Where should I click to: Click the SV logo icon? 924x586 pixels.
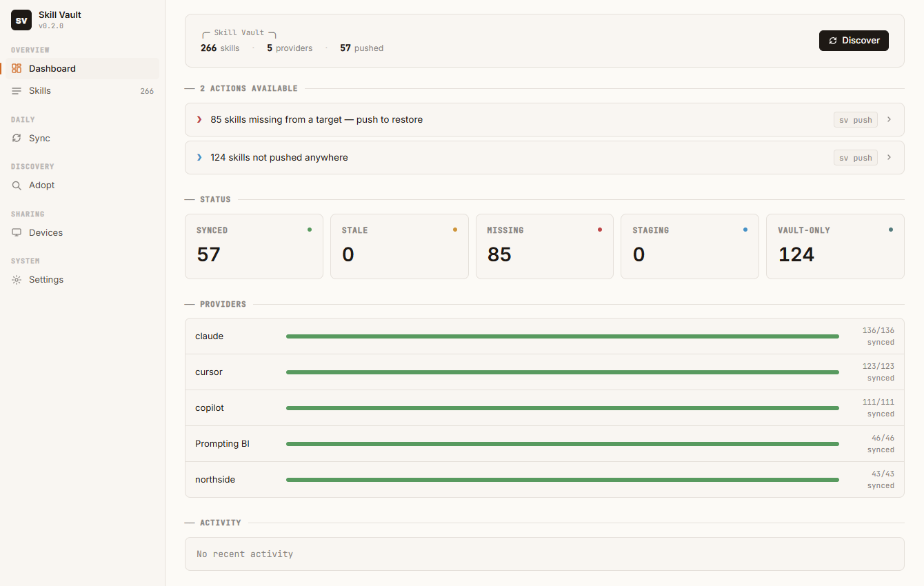tap(21, 20)
